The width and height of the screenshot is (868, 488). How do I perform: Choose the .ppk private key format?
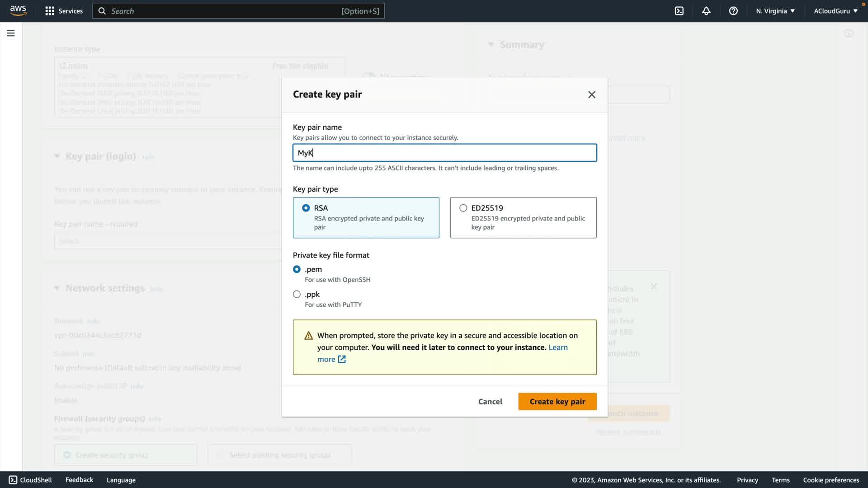pos(297,294)
